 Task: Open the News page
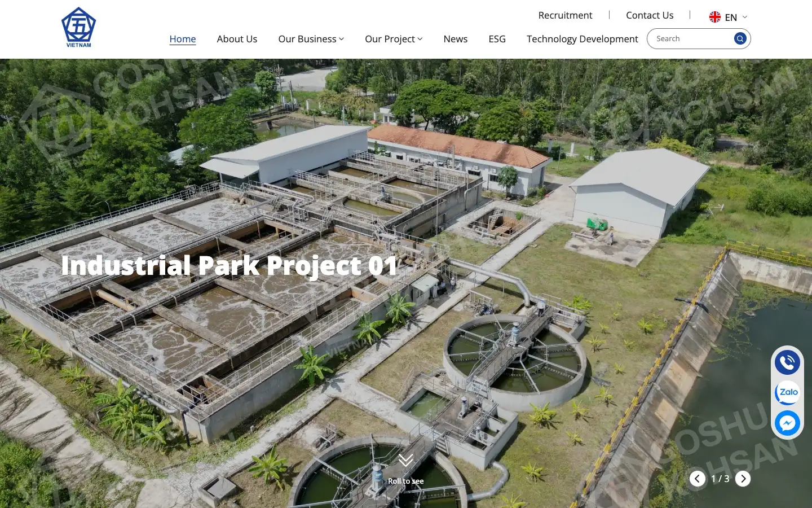click(x=455, y=39)
